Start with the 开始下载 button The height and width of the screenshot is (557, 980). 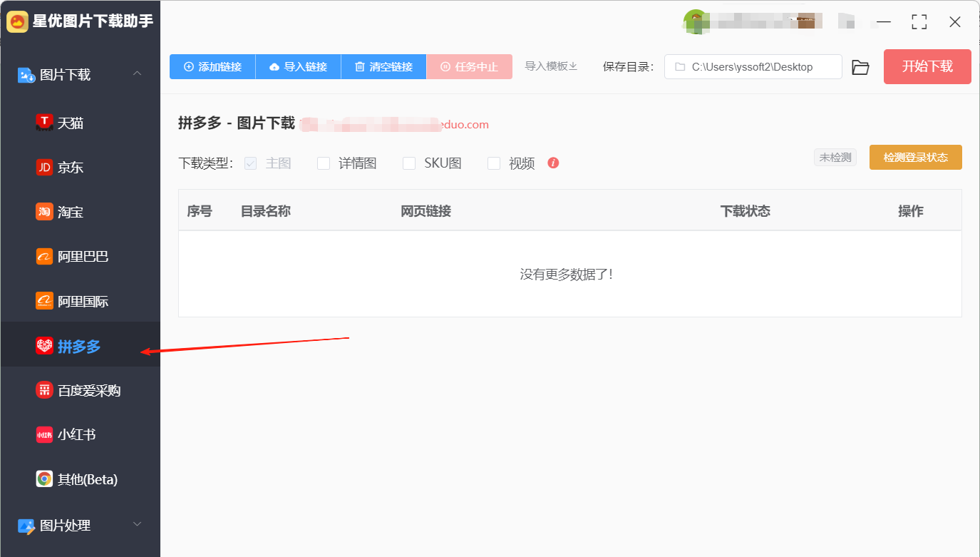pyautogui.click(x=927, y=66)
